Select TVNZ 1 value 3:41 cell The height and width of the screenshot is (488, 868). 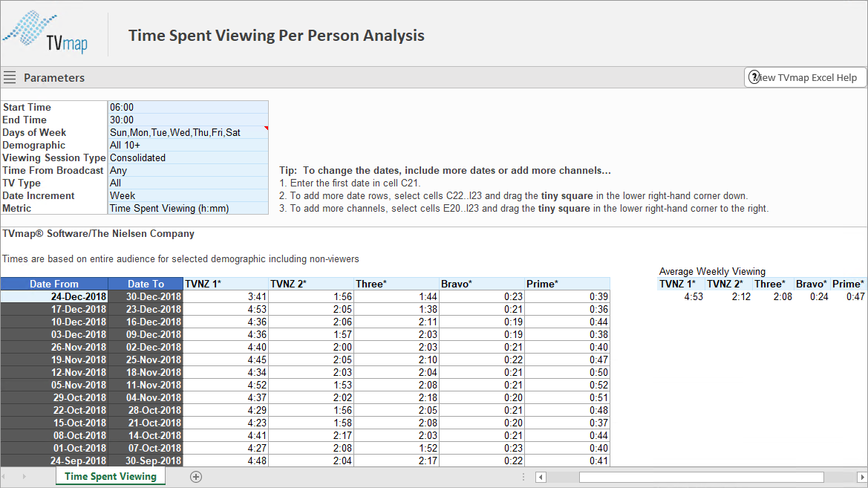point(226,296)
